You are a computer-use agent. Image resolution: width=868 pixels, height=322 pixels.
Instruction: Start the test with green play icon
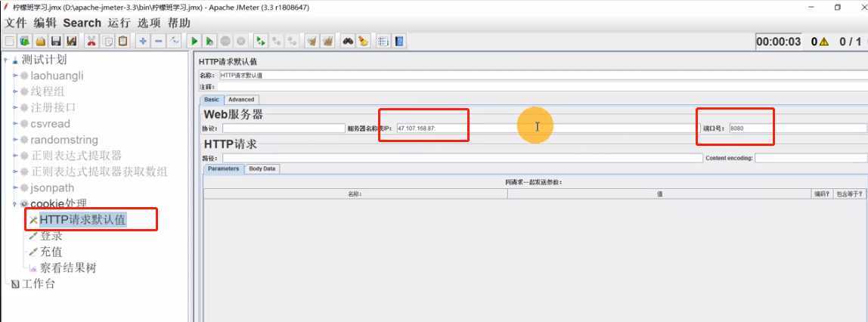coord(194,41)
